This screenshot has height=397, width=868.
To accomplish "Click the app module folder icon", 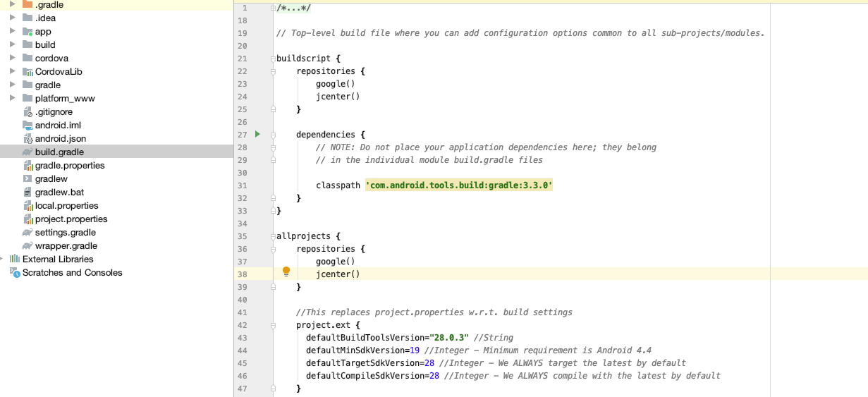I will pos(27,31).
